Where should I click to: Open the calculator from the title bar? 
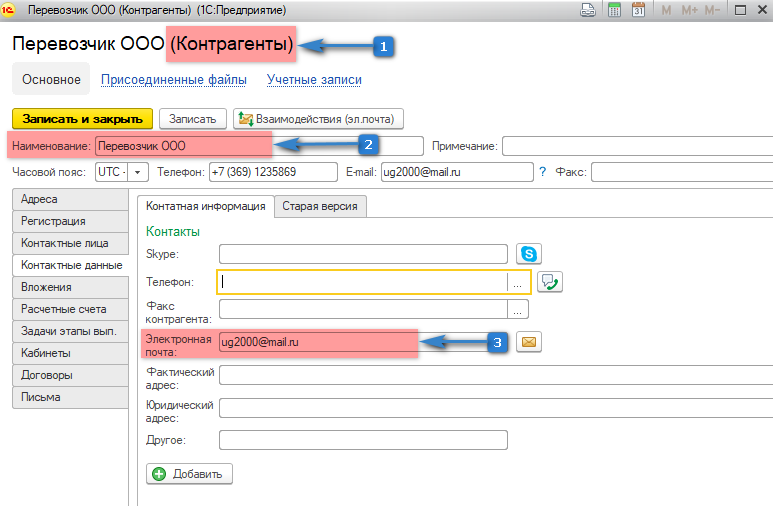coord(613,11)
